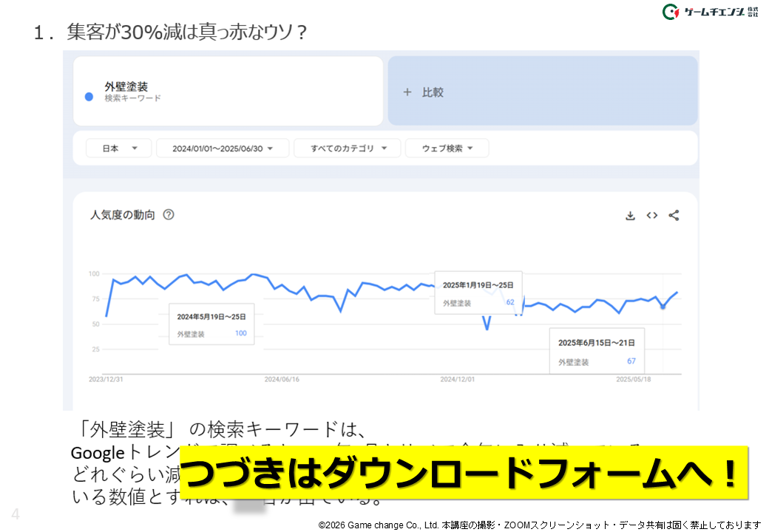Open help icon beside 人気度の動向
Image resolution: width=769 pixels, height=532 pixels.
pyautogui.click(x=169, y=214)
